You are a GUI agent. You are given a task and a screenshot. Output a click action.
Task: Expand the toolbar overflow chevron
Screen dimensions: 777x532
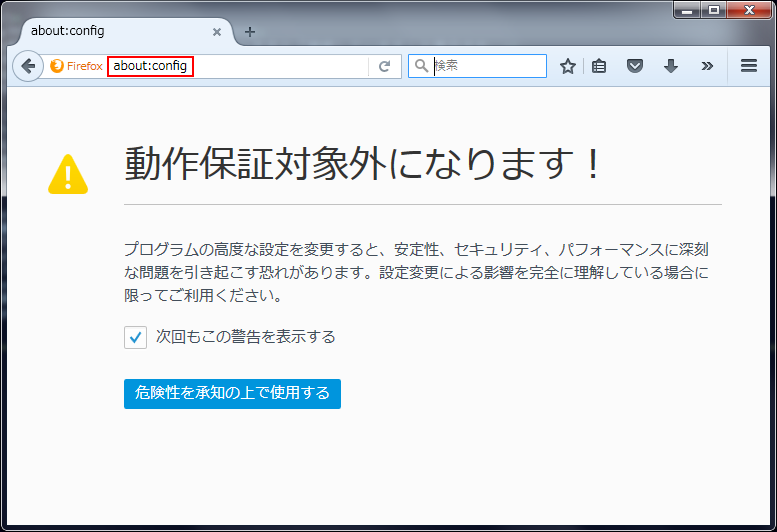[707, 66]
